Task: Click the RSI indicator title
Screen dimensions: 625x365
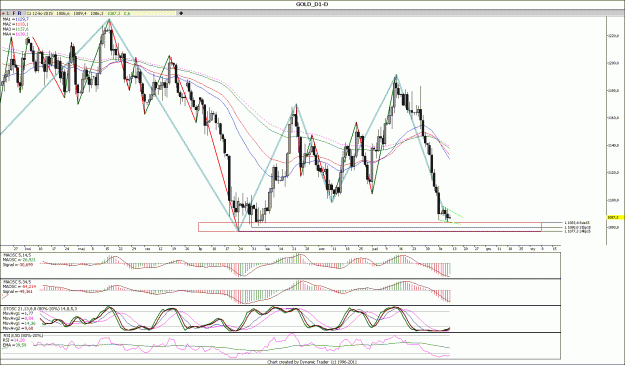Action: click(x=23, y=336)
